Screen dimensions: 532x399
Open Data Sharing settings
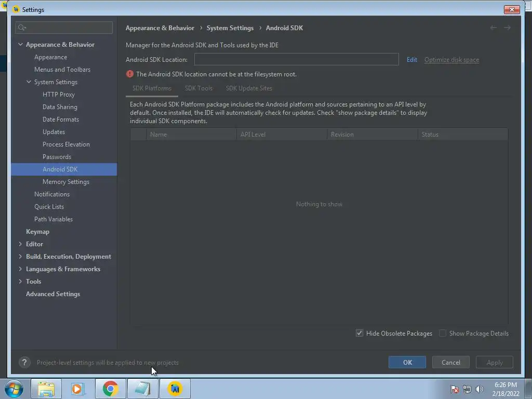pyautogui.click(x=60, y=107)
